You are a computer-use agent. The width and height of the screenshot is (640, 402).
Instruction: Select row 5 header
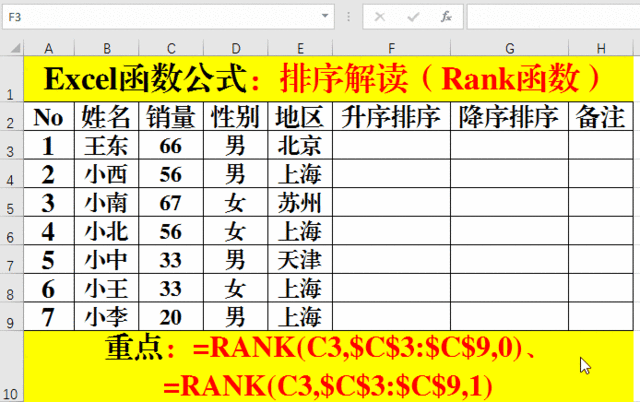click(x=11, y=202)
